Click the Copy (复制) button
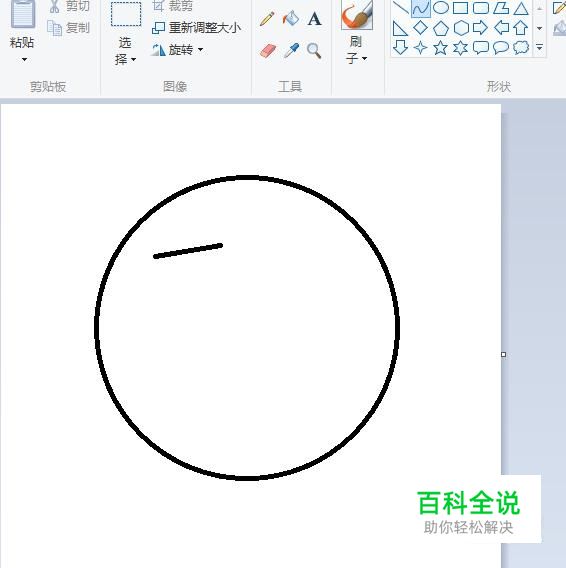566x568 pixels. tap(69, 28)
